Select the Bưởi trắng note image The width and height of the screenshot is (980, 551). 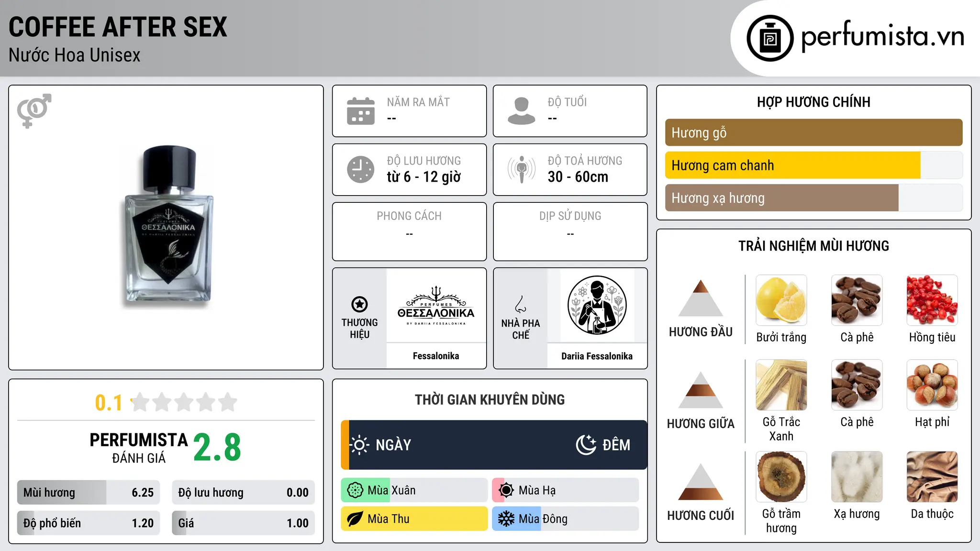pyautogui.click(x=781, y=300)
